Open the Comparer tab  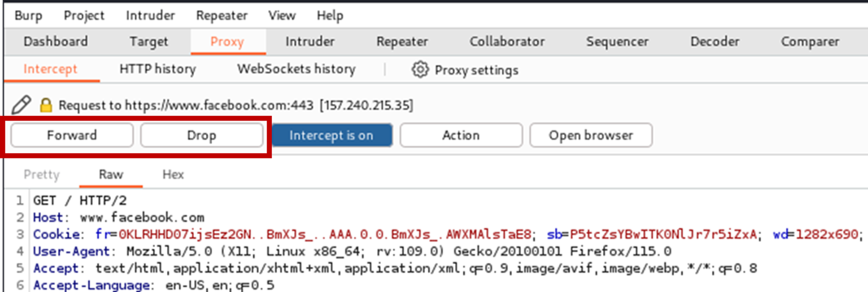pyautogui.click(x=810, y=42)
